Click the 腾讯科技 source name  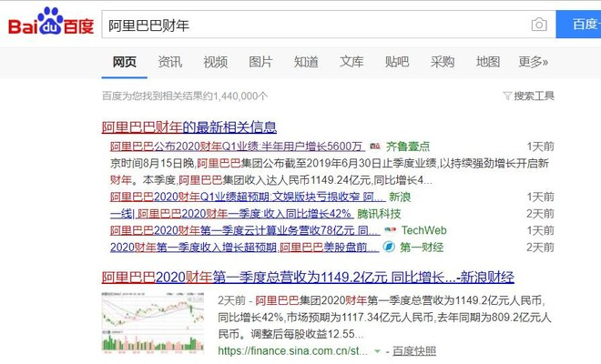pos(379,214)
